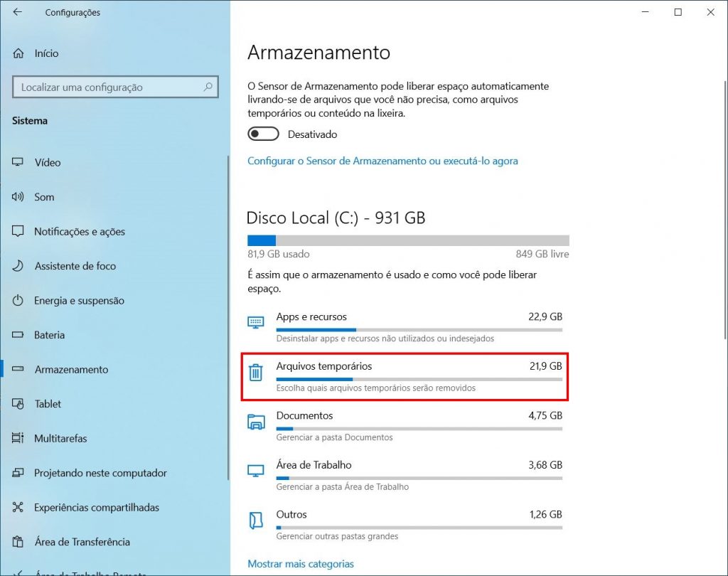
Task: Click the 849 GB livre text
Action: 542,254
